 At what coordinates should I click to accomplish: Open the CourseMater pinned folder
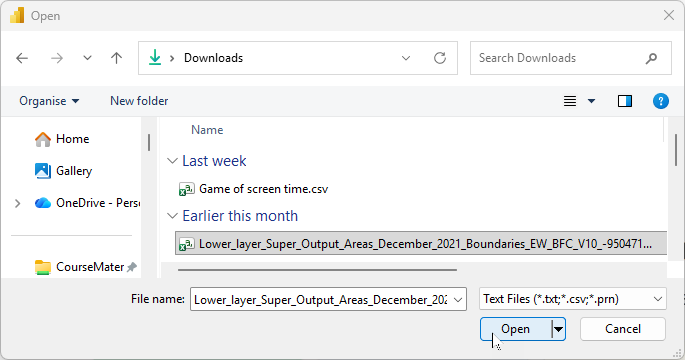tap(85, 267)
